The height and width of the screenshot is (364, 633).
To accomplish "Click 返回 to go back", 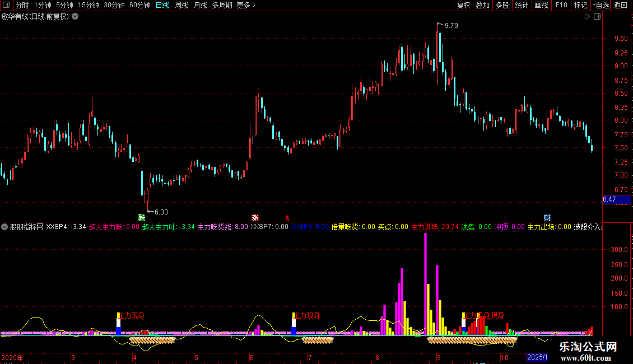I will pos(621,5).
